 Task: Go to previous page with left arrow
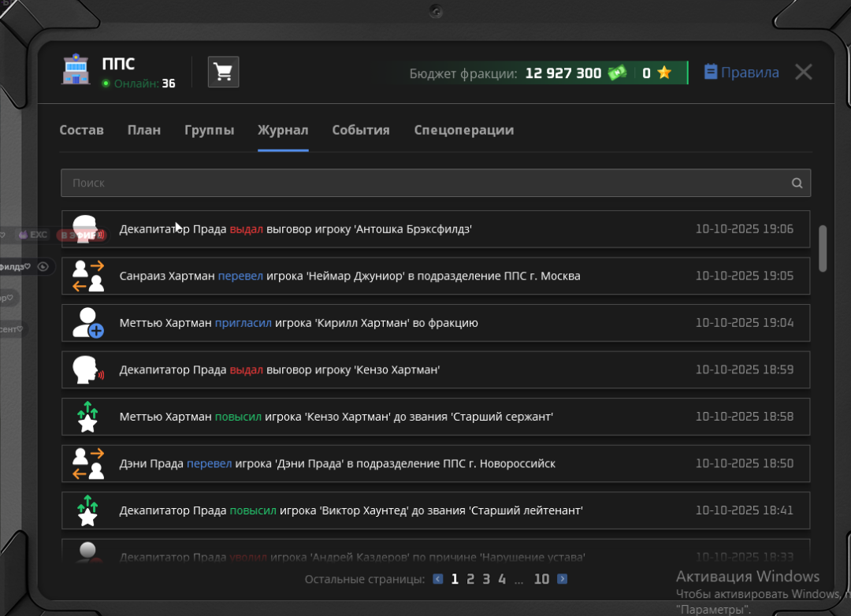pos(438,579)
